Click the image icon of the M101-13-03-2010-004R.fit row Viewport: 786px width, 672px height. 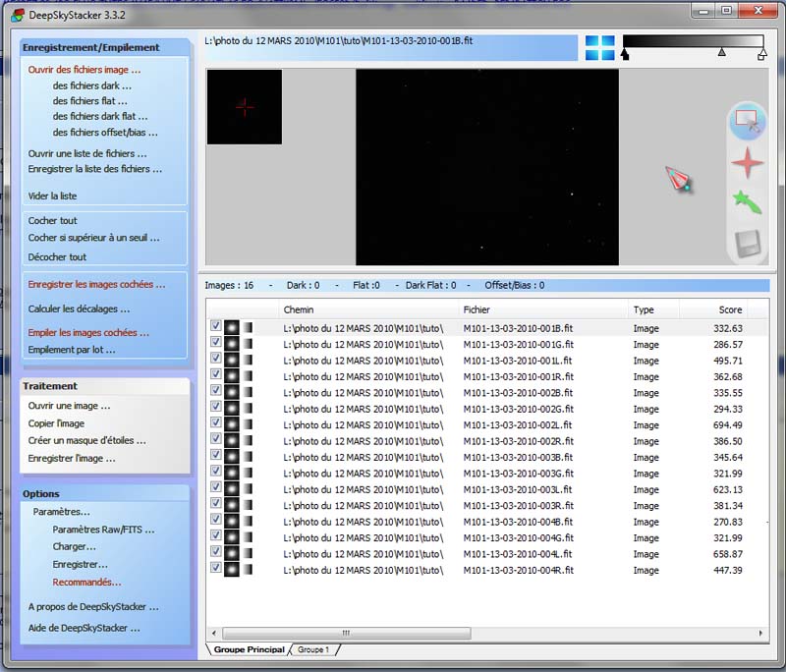point(232,570)
